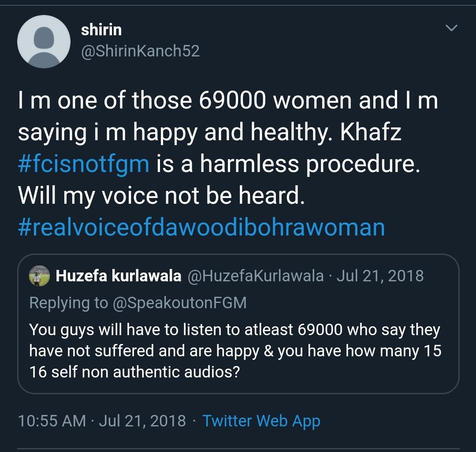The width and height of the screenshot is (476, 452).
Task: Click the Twitter Web App source link
Action: (261, 421)
